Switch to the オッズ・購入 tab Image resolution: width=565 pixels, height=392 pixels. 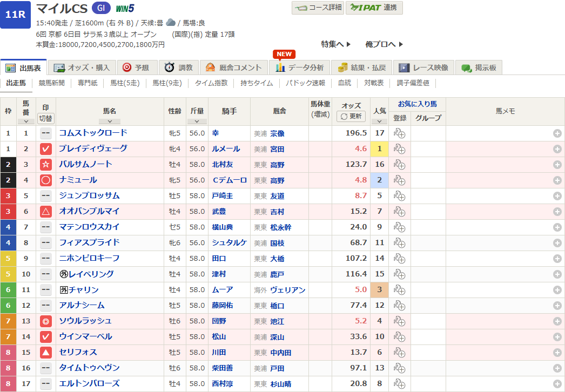tap(82, 67)
